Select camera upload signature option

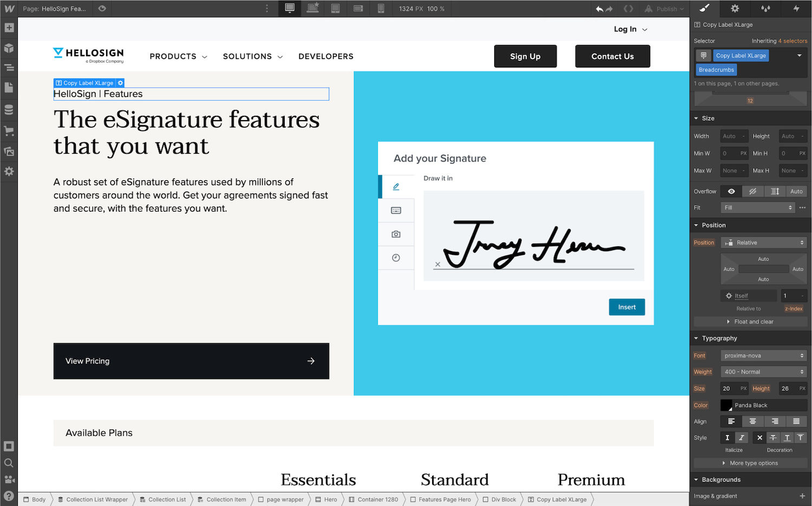[x=396, y=234]
